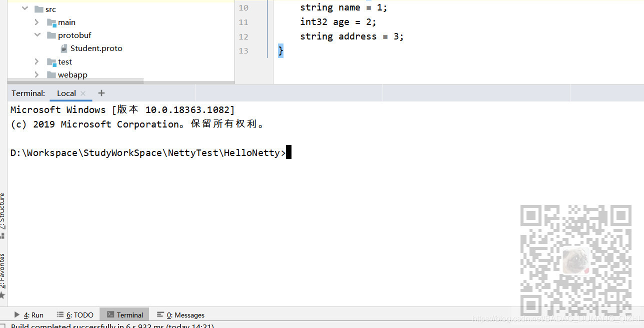The image size is (644, 328).
Task: Click line number 12 in the gutter
Action: coord(243,36)
